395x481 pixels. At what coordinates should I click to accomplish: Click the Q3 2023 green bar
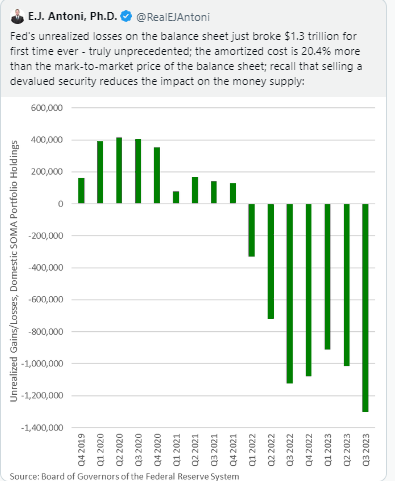pos(365,308)
